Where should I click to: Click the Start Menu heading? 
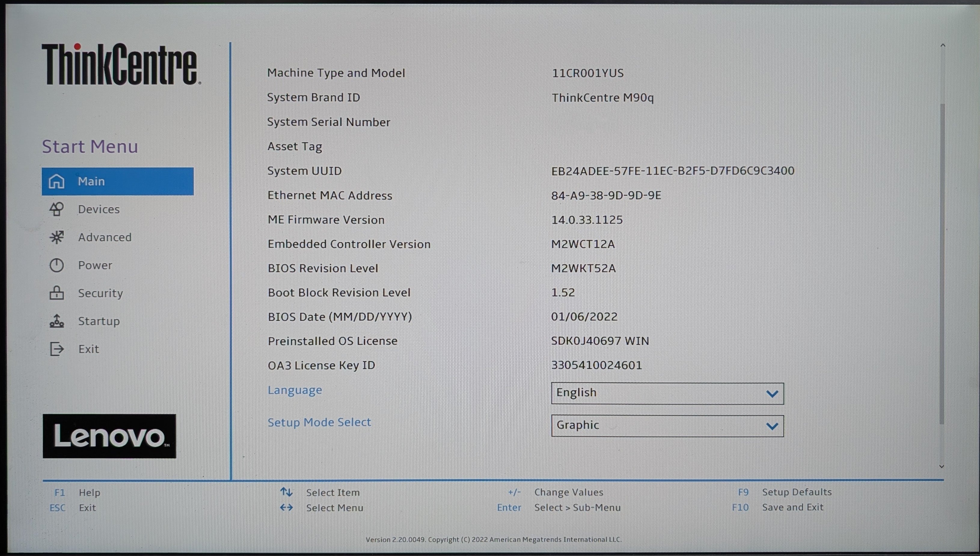pyautogui.click(x=90, y=147)
